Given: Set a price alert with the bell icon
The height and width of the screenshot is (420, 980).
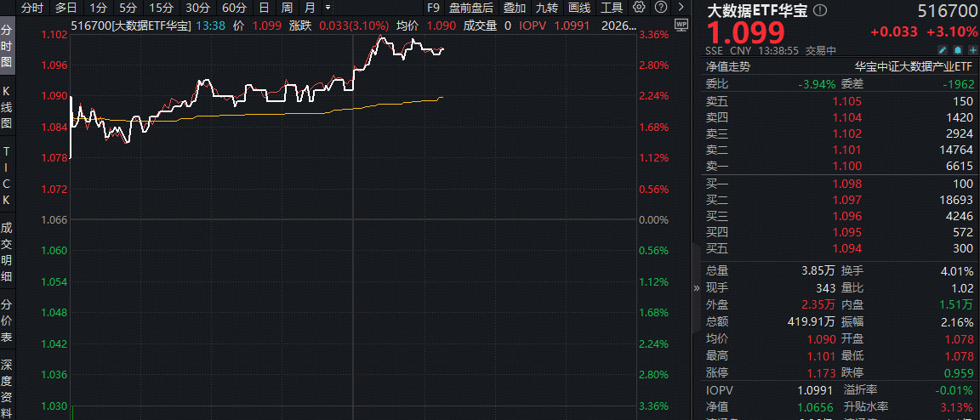Looking at the screenshot, I should [x=955, y=50].
